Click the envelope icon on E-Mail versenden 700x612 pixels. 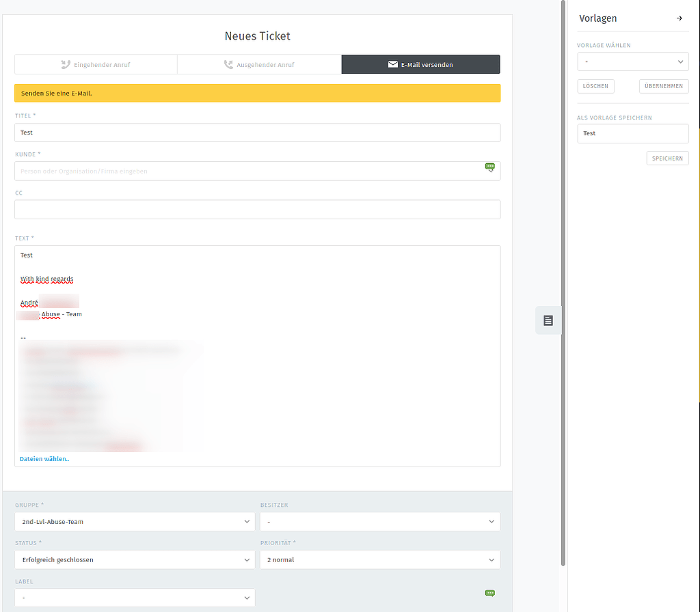coord(393,64)
